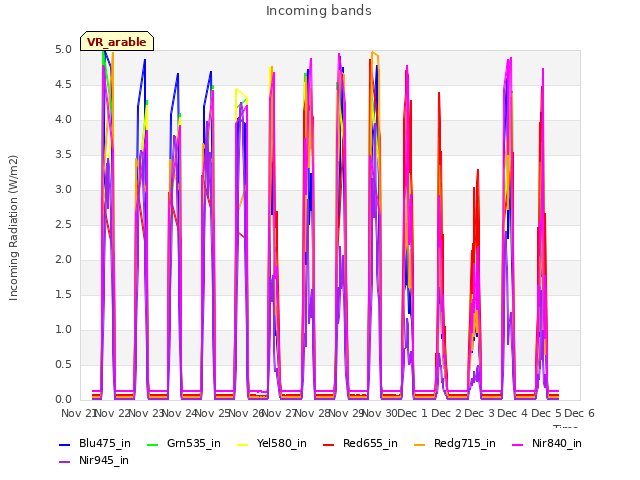Click the purple Nir945_in legend swatch

tap(64, 462)
